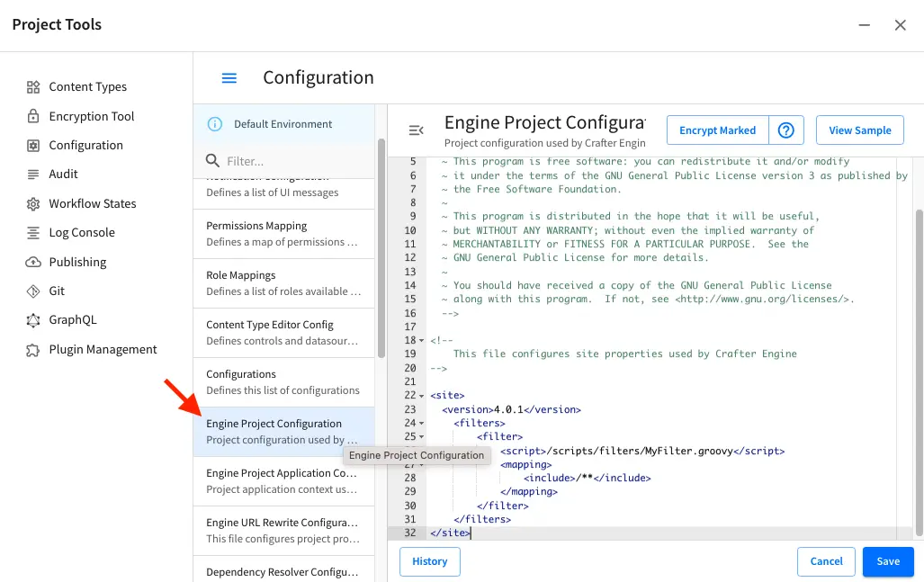Click the include mapping line 28
The width and height of the screenshot is (924, 582).
coord(587,478)
